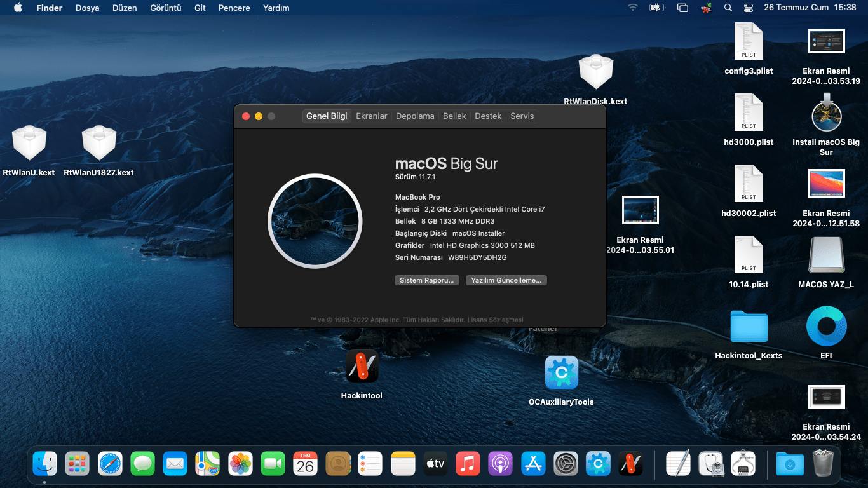Click the Sistem Raporu button
868x488 pixels.
point(426,280)
